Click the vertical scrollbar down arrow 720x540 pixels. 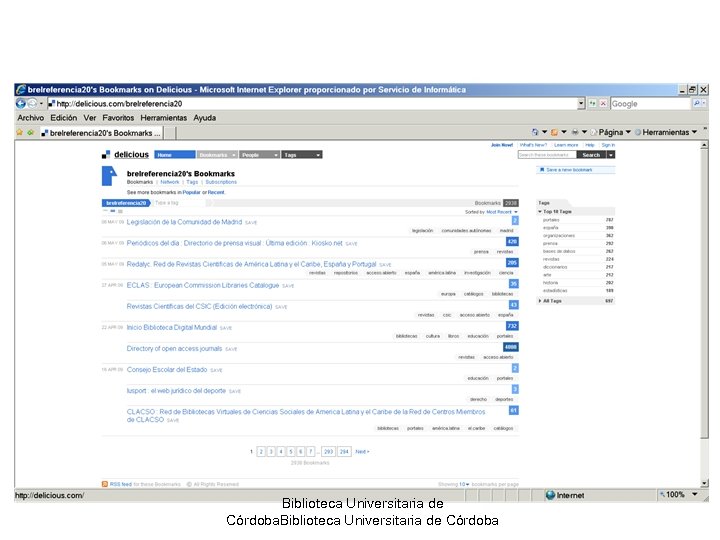pos(705,483)
